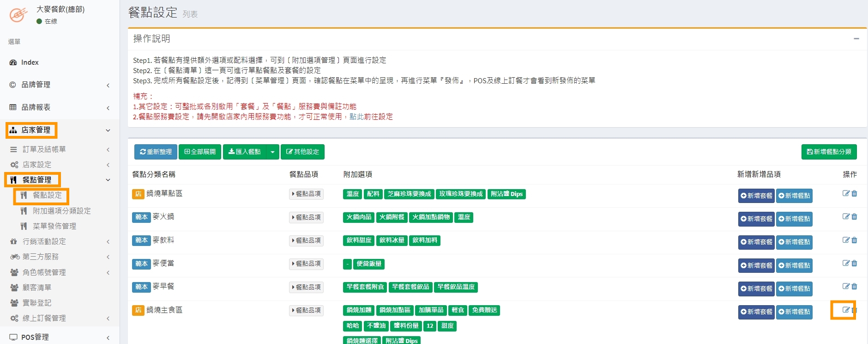Collapse the 操作說明 panel with minus icon
The image size is (868, 344).
[856, 39]
